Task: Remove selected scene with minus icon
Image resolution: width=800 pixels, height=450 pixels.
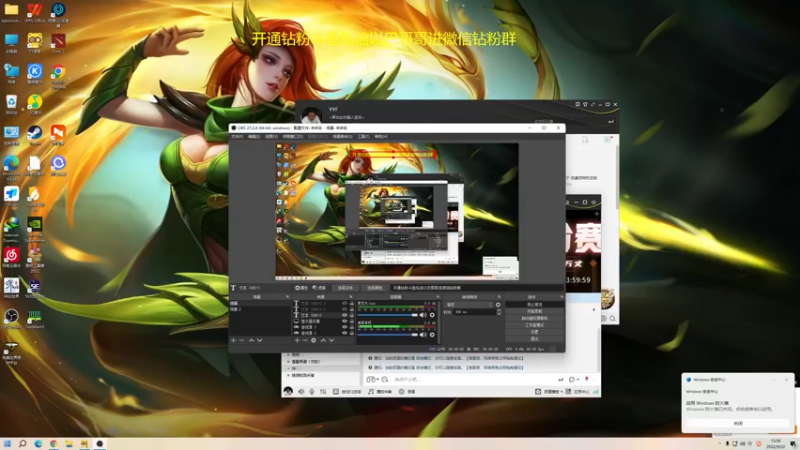Action: click(x=242, y=340)
